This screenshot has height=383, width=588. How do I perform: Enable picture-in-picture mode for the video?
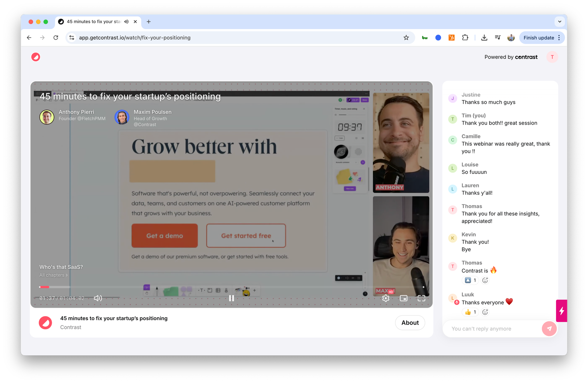point(404,298)
